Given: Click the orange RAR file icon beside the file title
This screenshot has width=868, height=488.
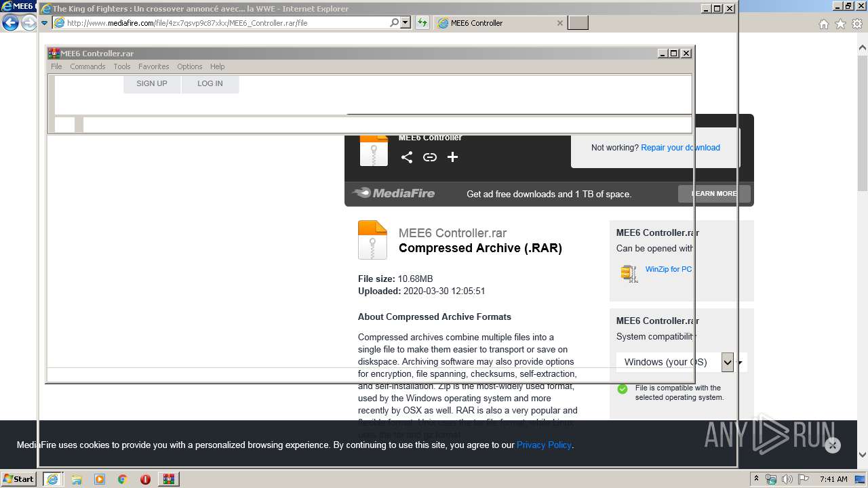Looking at the screenshot, I should coord(372,240).
